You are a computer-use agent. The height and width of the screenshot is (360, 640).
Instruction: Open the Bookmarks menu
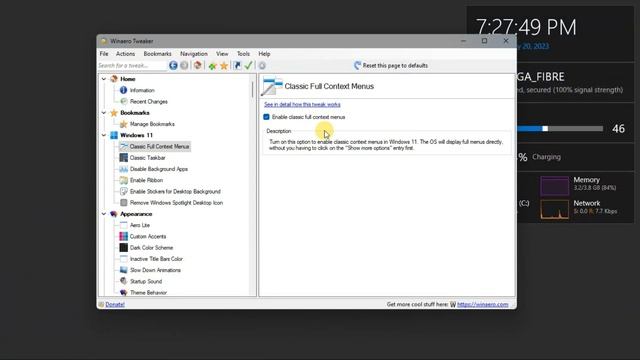point(158,53)
